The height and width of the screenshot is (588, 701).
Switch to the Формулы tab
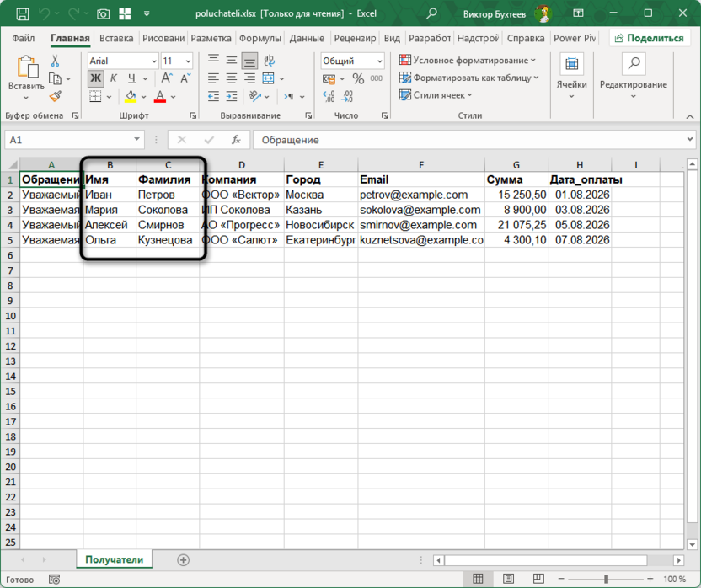[x=260, y=38]
